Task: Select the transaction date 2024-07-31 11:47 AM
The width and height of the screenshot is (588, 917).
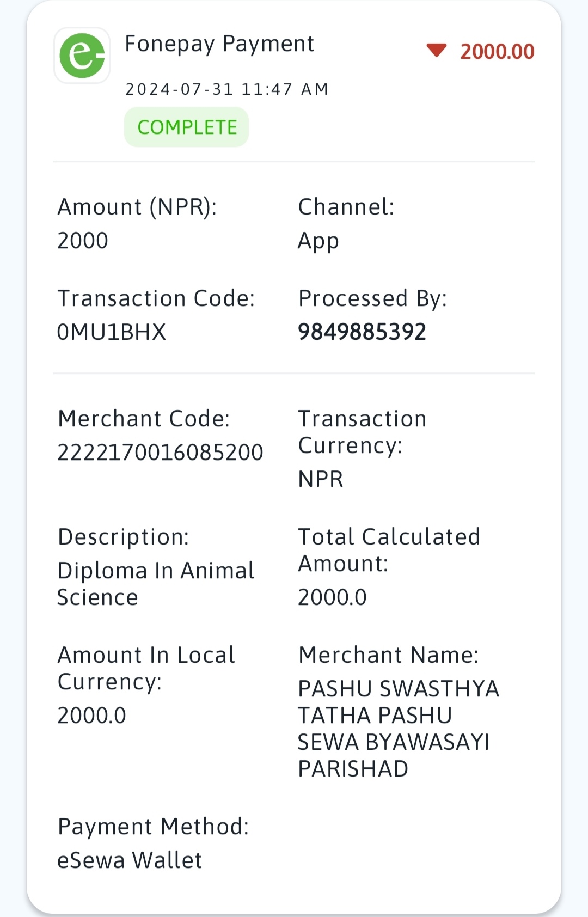Action: tap(227, 89)
